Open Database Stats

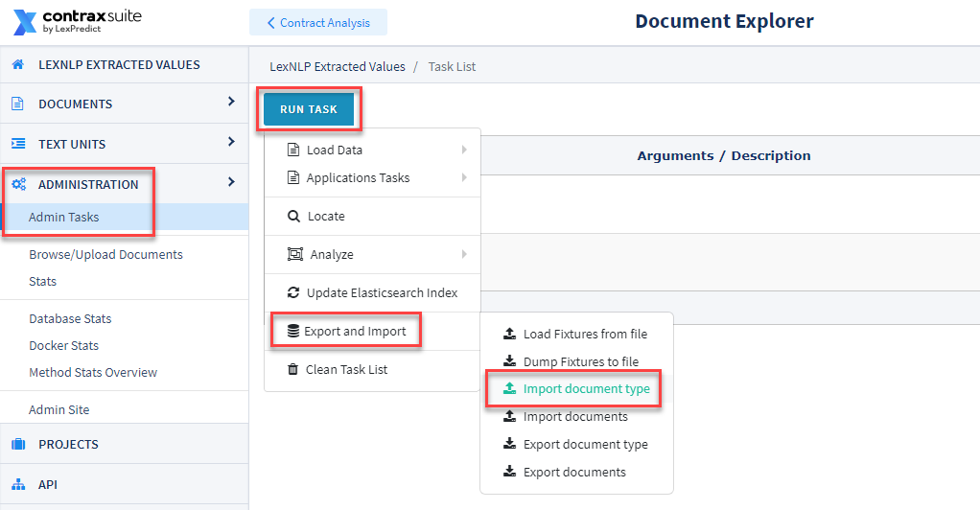point(70,318)
